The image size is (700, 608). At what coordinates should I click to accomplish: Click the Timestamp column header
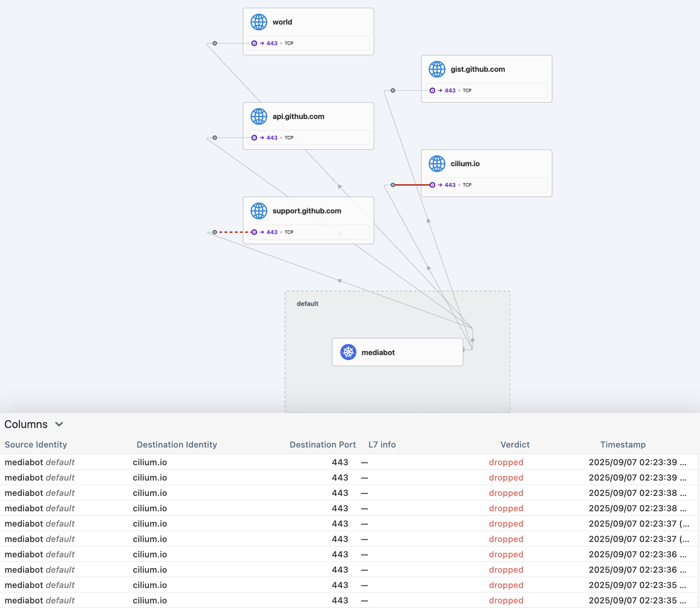tap(623, 444)
